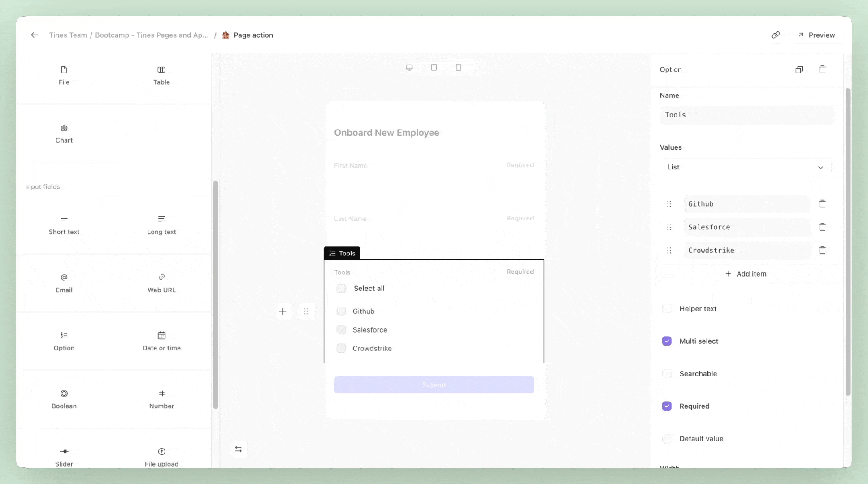The height and width of the screenshot is (484, 868).
Task: Duplicate the Option element
Action: pyautogui.click(x=799, y=69)
